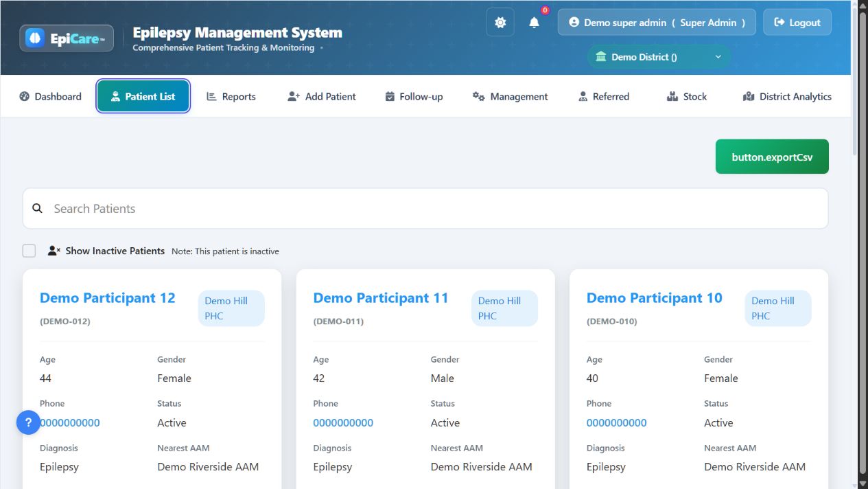
Task: Click the Epilepsy Management System title
Action: click(x=237, y=32)
